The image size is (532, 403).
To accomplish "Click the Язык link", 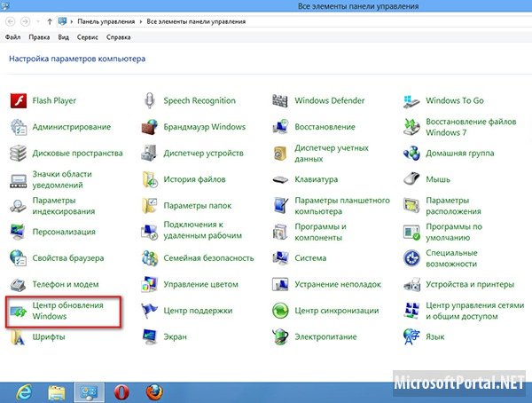I will click(435, 337).
